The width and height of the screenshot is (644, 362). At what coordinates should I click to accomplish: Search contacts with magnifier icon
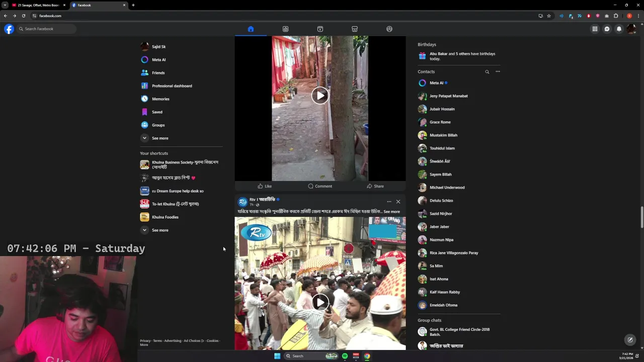(487, 72)
